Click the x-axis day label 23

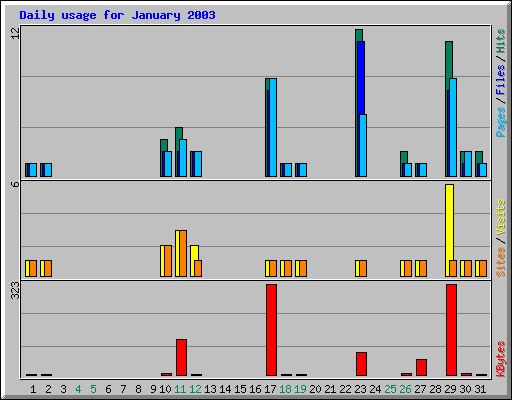point(360,389)
